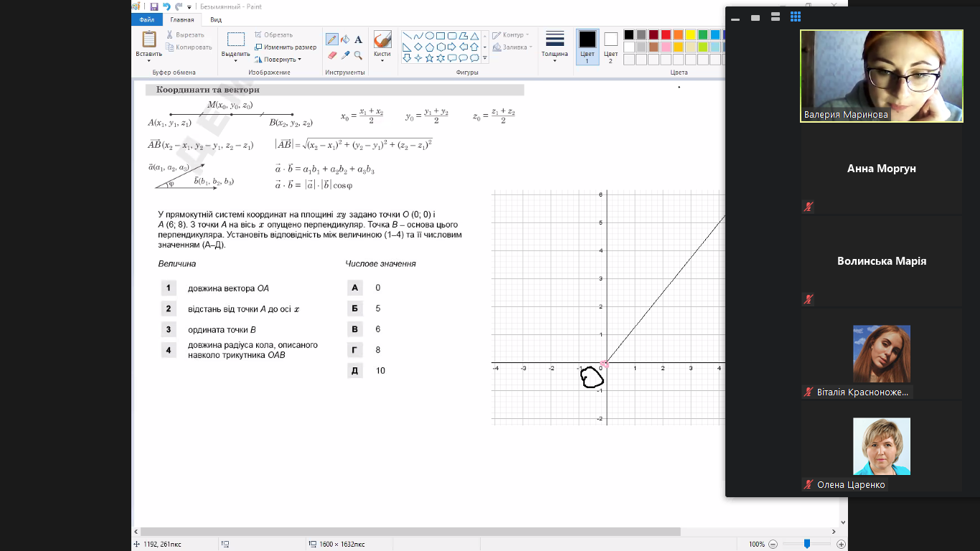Select Цвет 1 as active color

587,47
